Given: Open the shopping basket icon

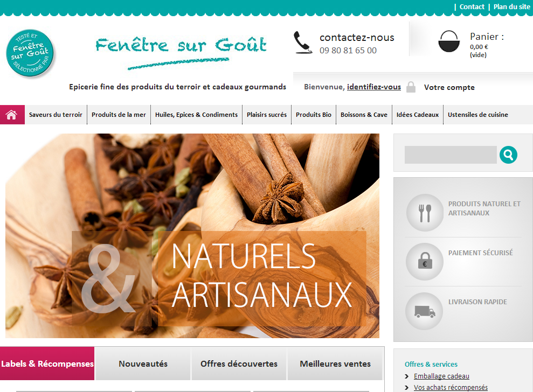Looking at the screenshot, I should click(x=449, y=41).
